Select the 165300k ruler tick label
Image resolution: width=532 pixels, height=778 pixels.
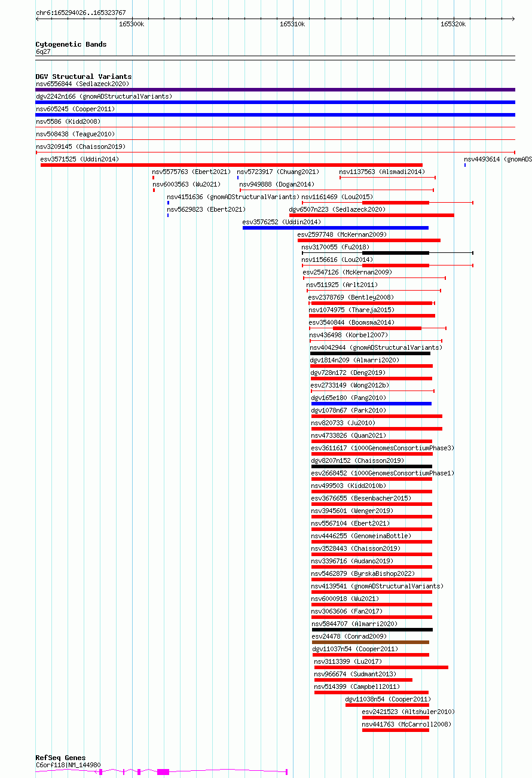click(132, 24)
